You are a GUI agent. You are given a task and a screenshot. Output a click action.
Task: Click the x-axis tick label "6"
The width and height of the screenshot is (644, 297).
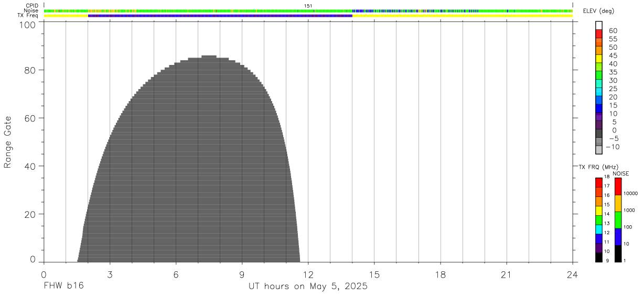tap(176, 274)
